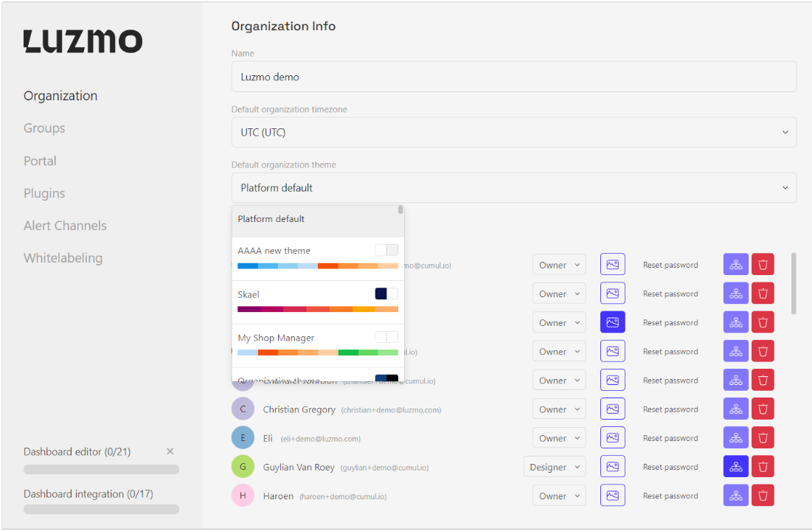Open the Whitelabeling section

63,258
